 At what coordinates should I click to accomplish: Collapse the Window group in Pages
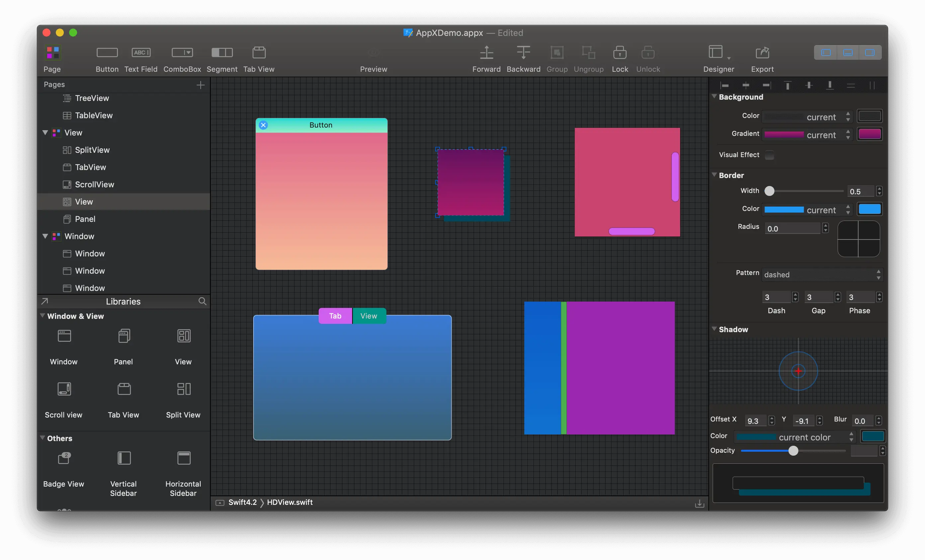point(45,236)
